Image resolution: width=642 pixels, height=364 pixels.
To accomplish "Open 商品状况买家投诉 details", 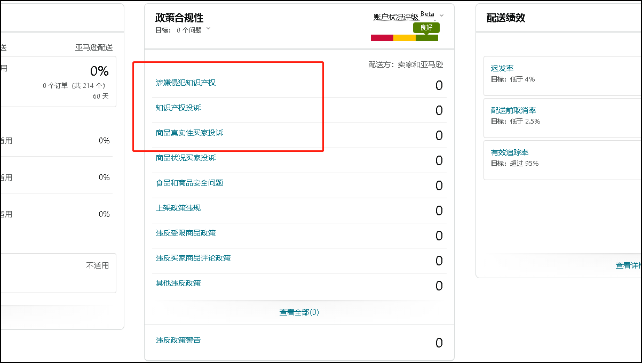I will 185,158.
